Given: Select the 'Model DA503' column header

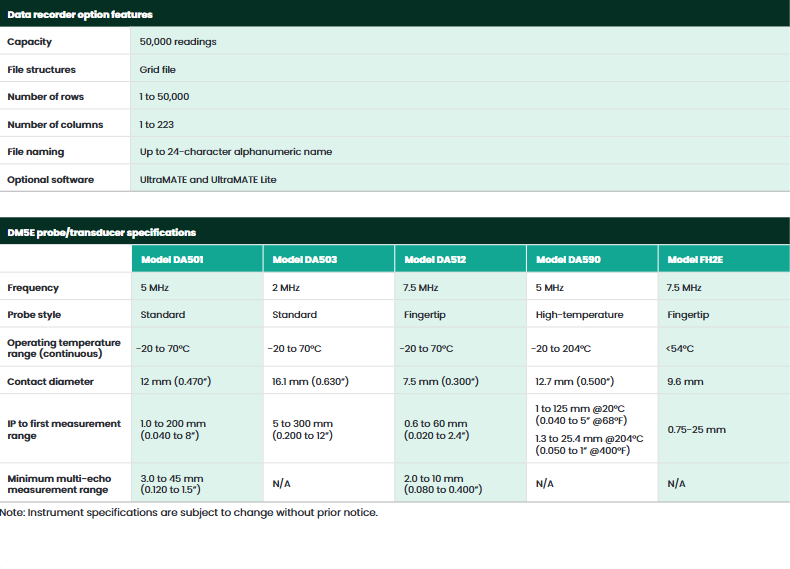Looking at the screenshot, I should pyautogui.click(x=304, y=259).
